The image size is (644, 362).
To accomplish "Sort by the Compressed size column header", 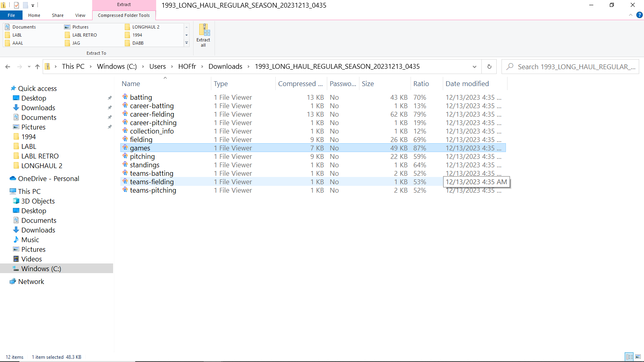I will pos(301,84).
